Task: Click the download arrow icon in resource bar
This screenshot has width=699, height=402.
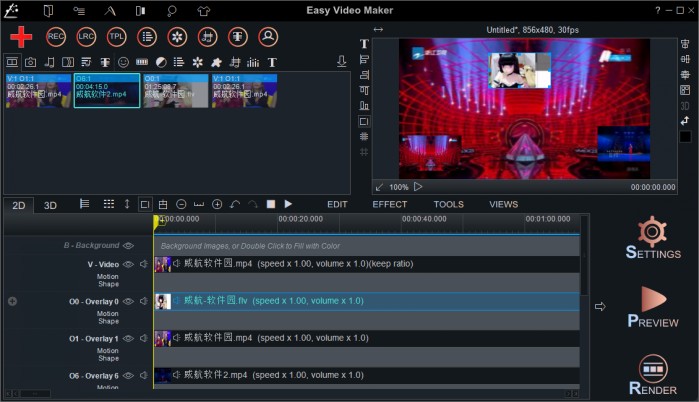Action: click(341, 62)
